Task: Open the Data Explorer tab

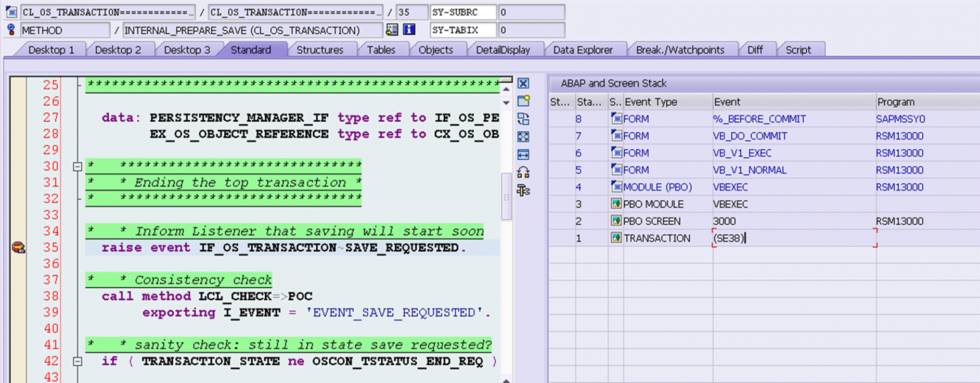Action: [x=583, y=50]
